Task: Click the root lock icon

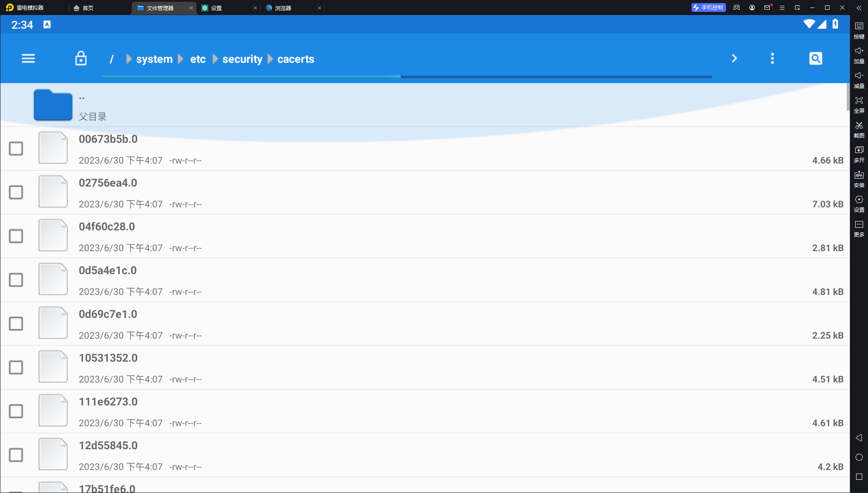Action: point(81,58)
